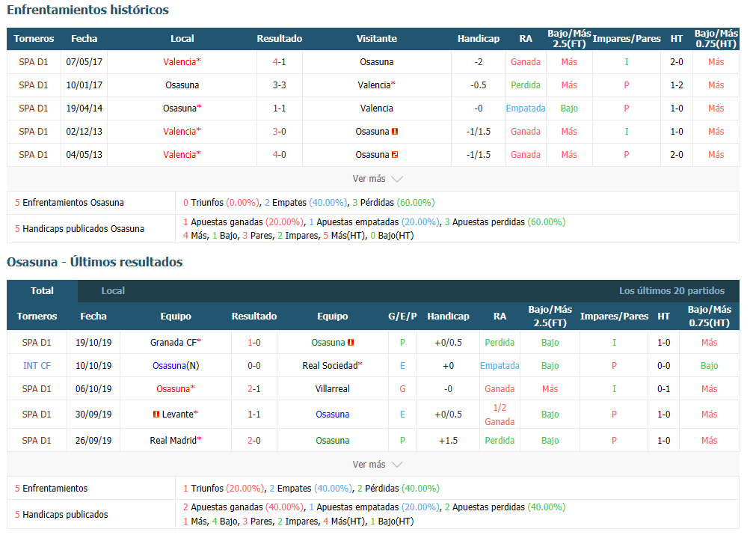Click the 'Perdida' cell in the 10/01/17 row

coord(526,85)
